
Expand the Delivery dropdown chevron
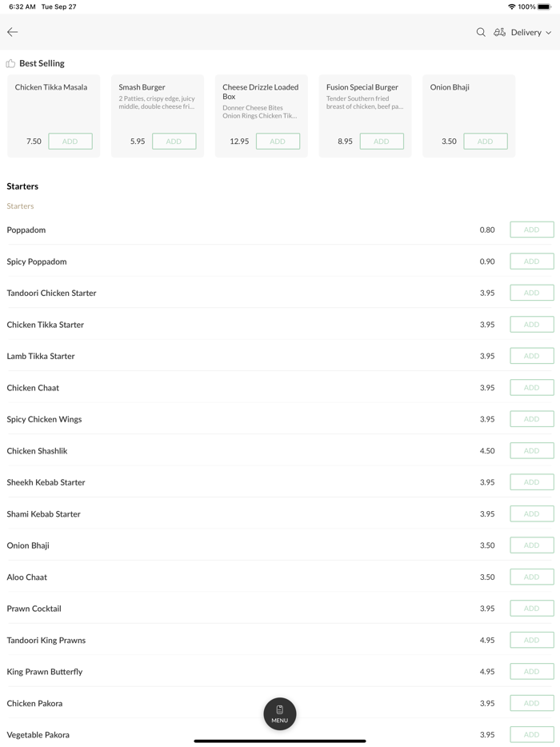click(x=549, y=33)
